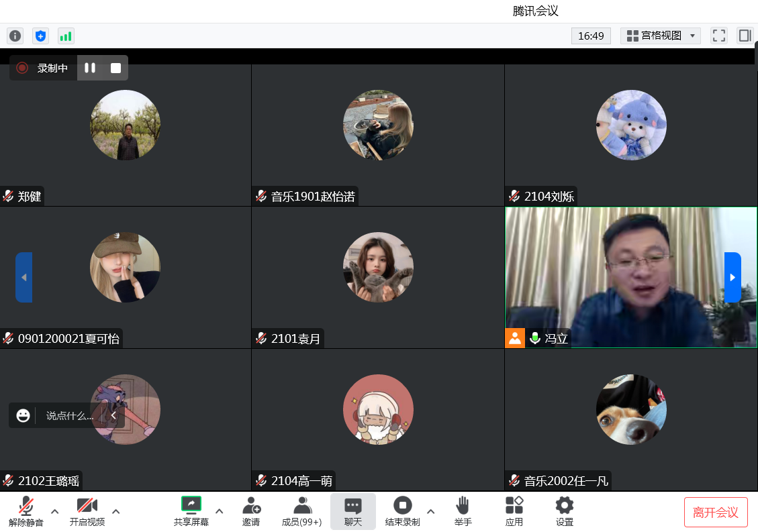Open the Invite (邀请) icon
Viewport: 758px width, 532px height.
coord(251,511)
